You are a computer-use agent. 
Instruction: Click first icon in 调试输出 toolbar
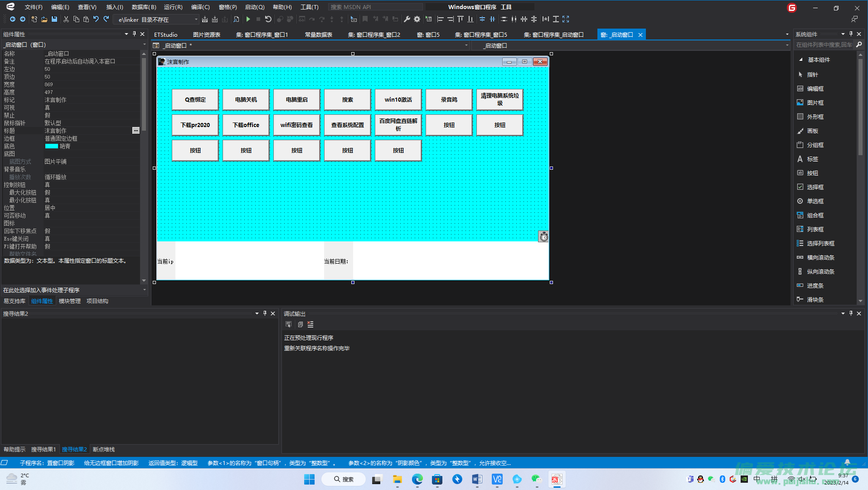pyautogui.click(x=288, y=324)
